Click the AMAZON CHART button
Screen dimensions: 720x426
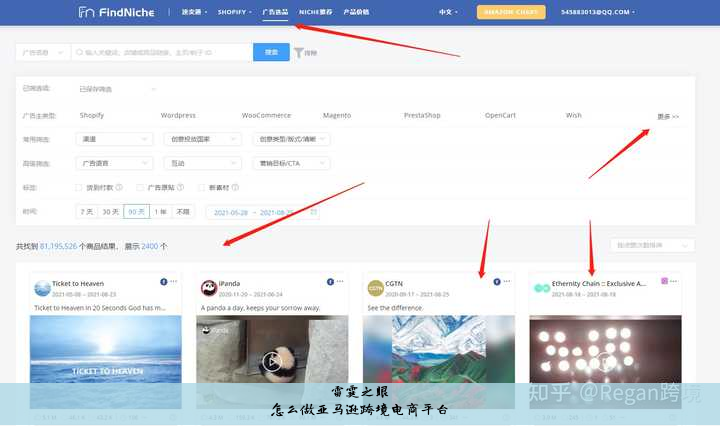tap(511, 13)
